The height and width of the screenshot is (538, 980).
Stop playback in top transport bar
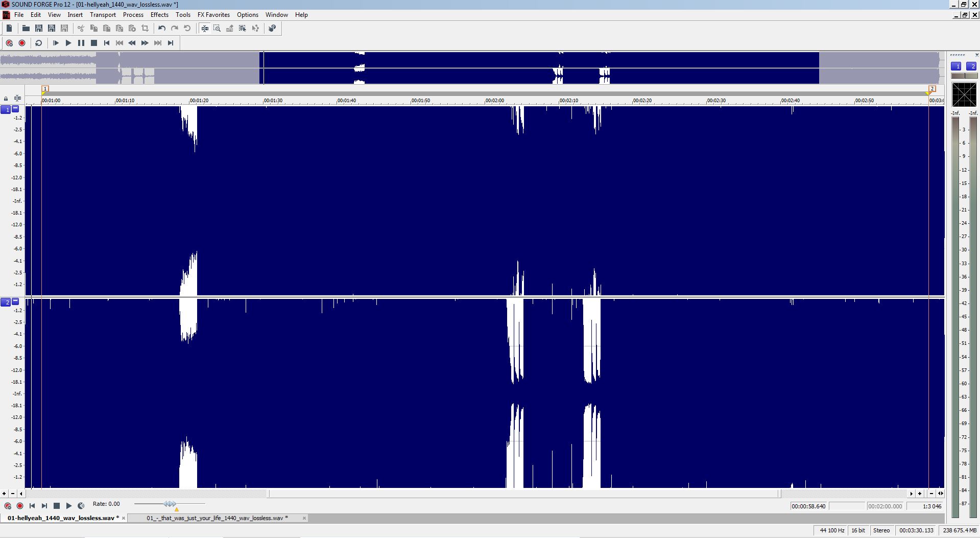tap(94, 43)
